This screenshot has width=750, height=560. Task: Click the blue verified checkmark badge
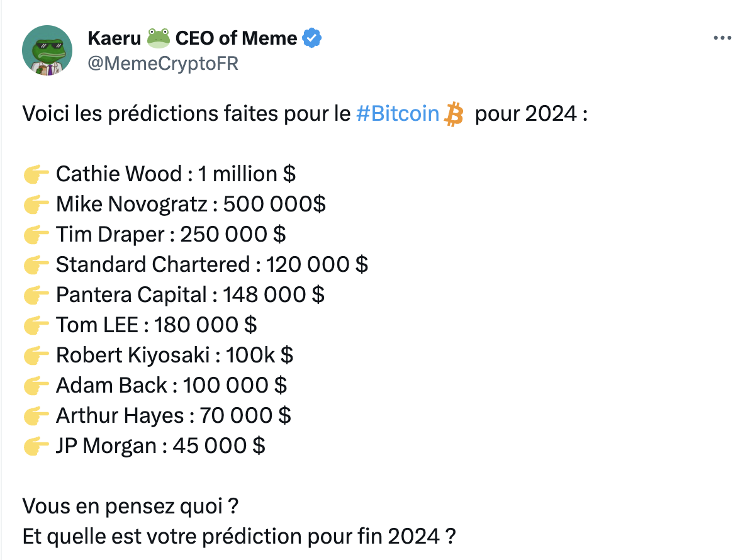312,38
